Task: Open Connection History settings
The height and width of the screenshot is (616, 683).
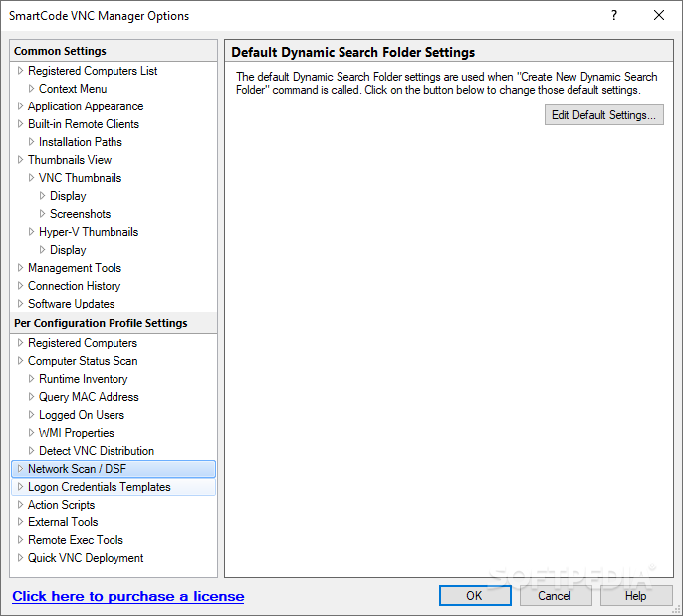Action: click(74, 286)
